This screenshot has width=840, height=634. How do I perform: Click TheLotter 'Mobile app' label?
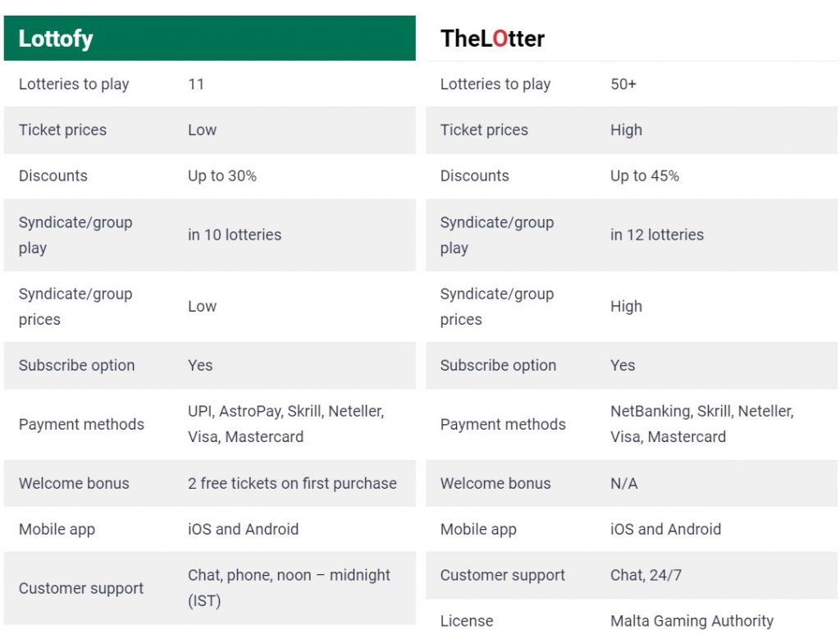(x=478, y=530)
